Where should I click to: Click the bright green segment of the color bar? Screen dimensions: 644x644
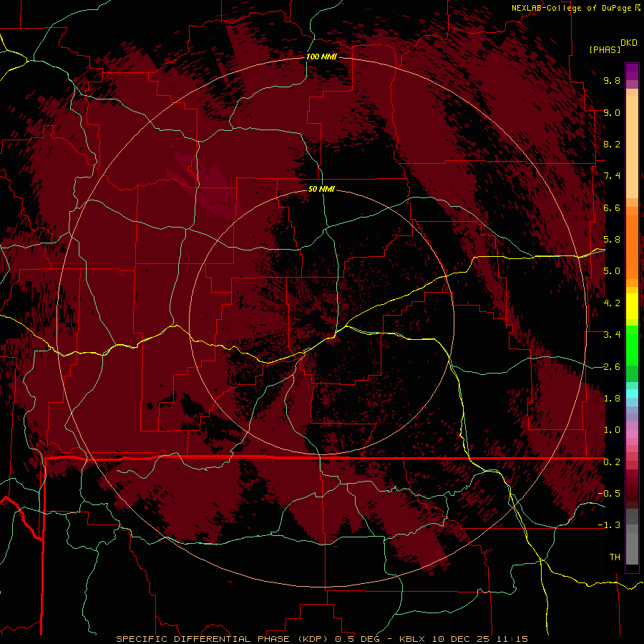click(632, 345)
